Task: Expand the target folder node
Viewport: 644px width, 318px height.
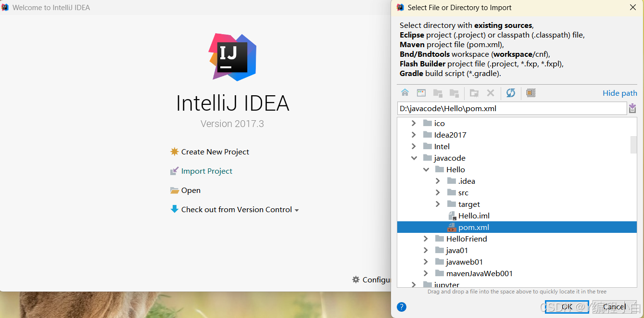Action: click(x=438, y=204)
